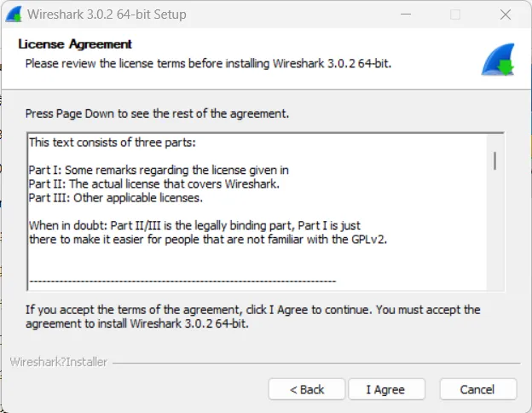Click the "This text consists of three parts" line
532x413 pixels.
[x=113, y=142]
